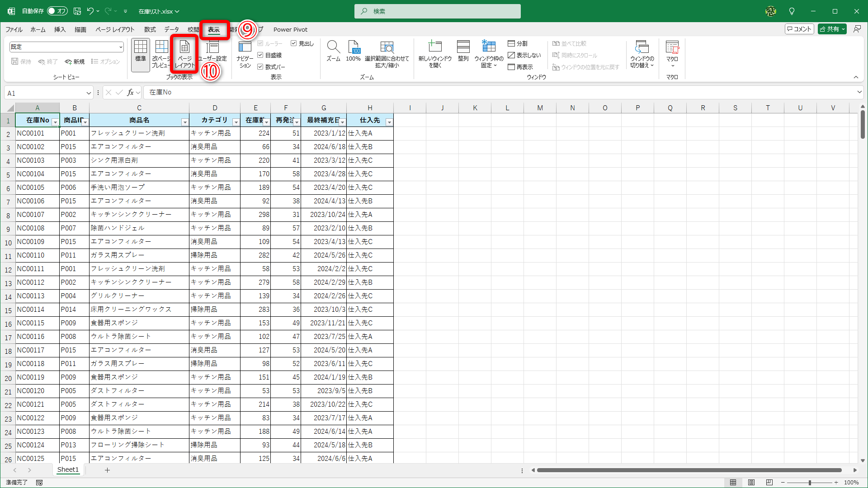Click the Arrange All windows icon
The width and height of the screenshot is (868, 488).
click(463, 47)
